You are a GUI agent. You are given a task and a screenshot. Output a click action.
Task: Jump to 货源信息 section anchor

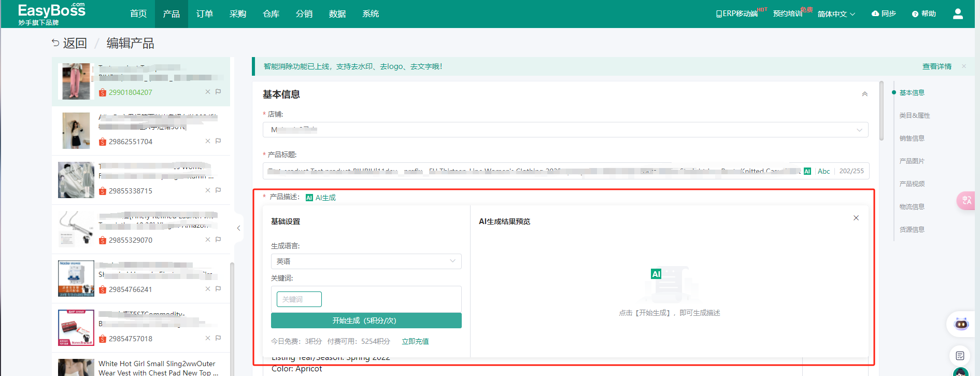[912, 230]
